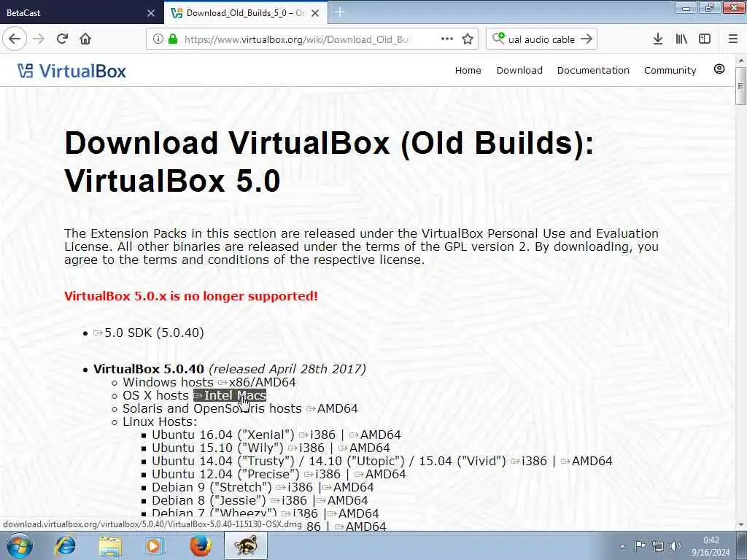The image size is (747, 560).
Task: Click the page vertical scrollbar thumb
Action: click(x=740, y=86)
